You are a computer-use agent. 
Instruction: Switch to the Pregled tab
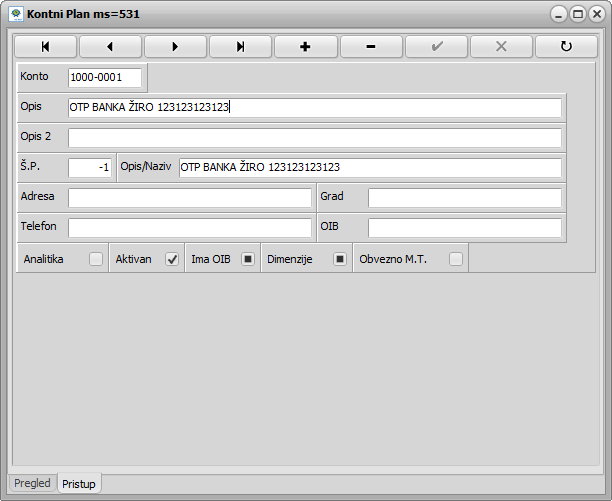coord(33,483)
